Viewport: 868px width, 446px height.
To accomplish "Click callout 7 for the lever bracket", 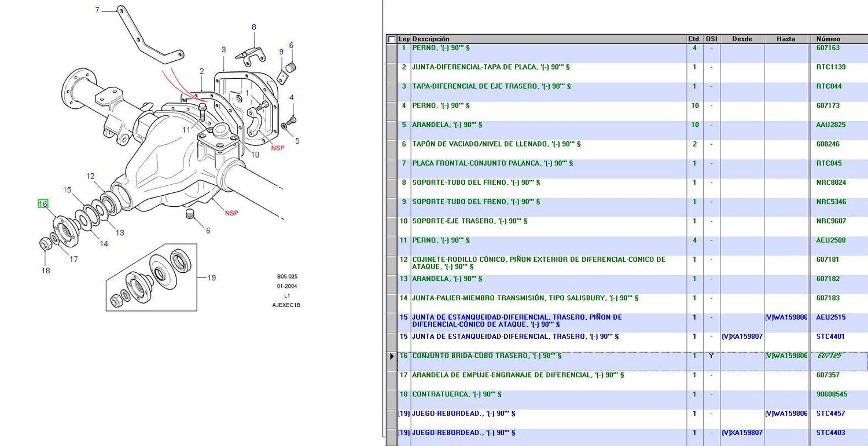I will click(x=97, y=10).
